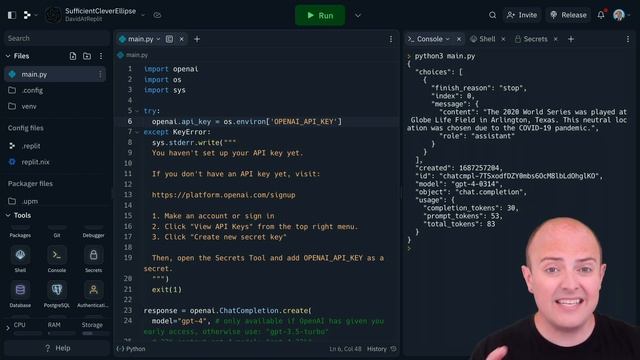This screenshot has width=640, height=360.
Task: Click the Storage usage bar
Action: pyautogui.click(x=92, y=333)
